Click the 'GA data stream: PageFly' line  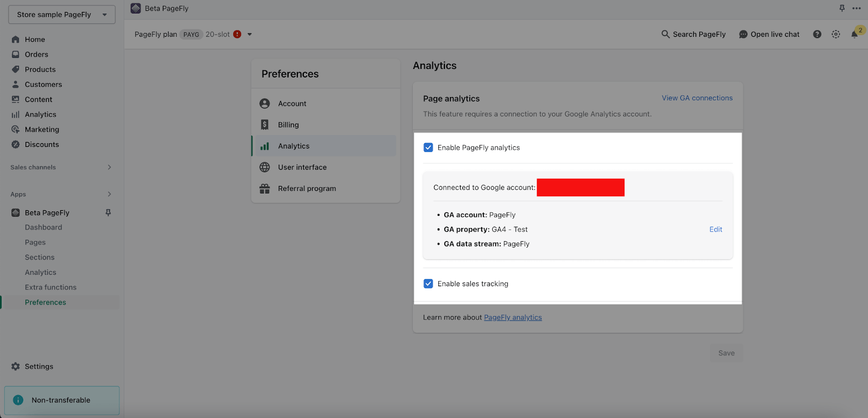[487, 244]
